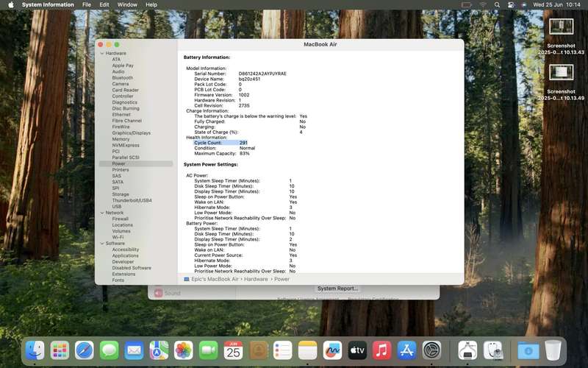588x368 pixels.
Task: Open Disk Utility stethoscope icon in Dock
Action: point(493,350)
